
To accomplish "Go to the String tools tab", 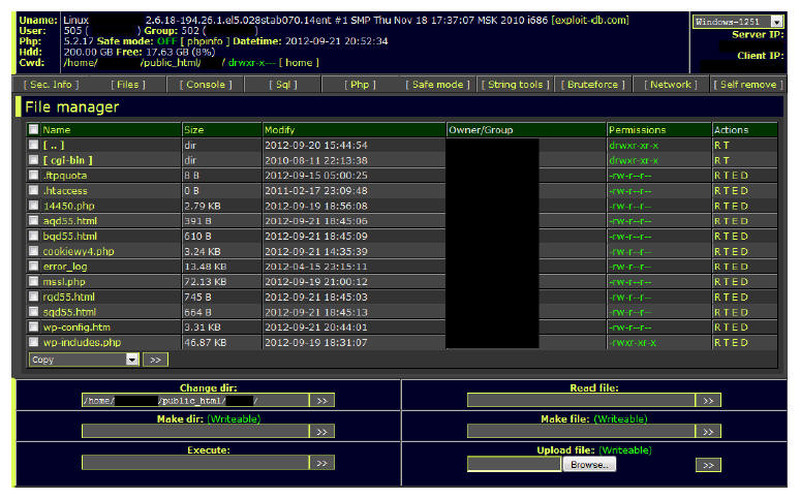I will pyautogui.click(x=513, y=85).
